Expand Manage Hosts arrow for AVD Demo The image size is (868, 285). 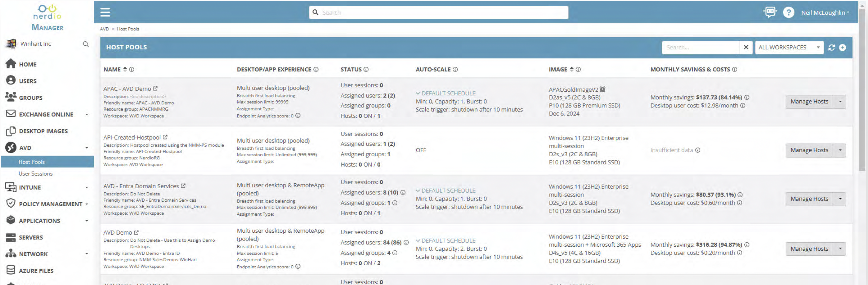click(x=840, y=249)
